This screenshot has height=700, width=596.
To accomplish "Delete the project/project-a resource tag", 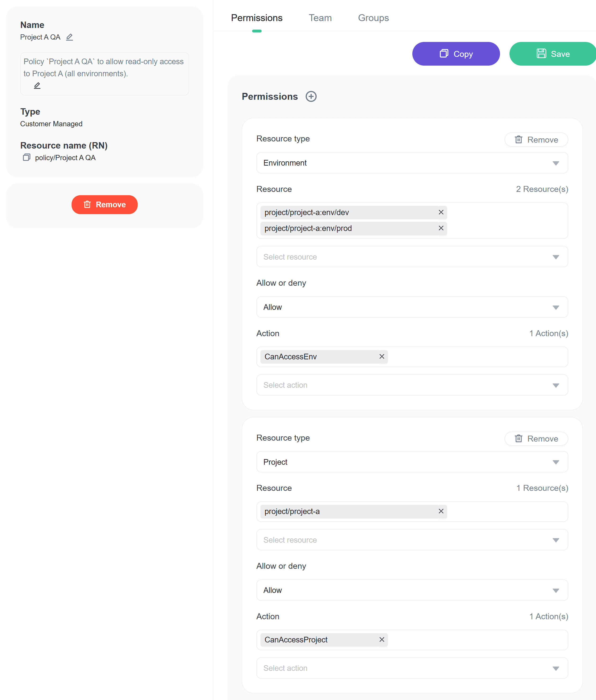I will [441, 511].
